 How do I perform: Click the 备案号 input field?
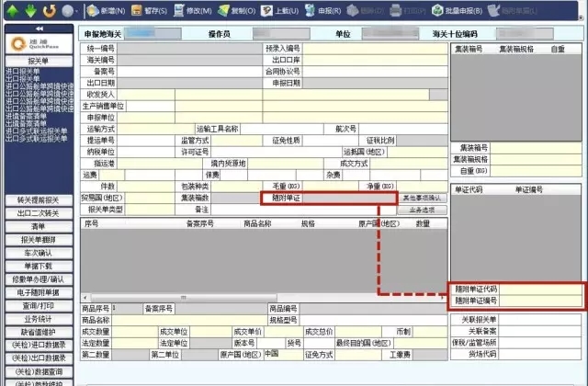[189, 72]
